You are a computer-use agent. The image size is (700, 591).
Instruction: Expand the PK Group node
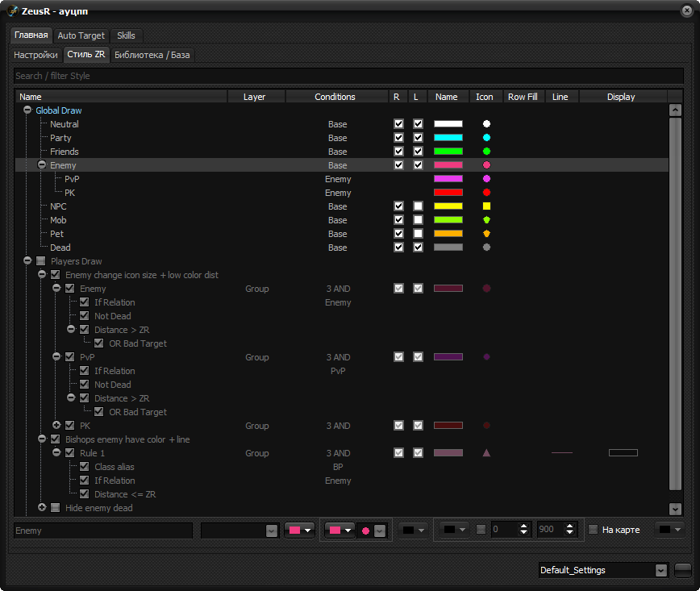[56, 426]
